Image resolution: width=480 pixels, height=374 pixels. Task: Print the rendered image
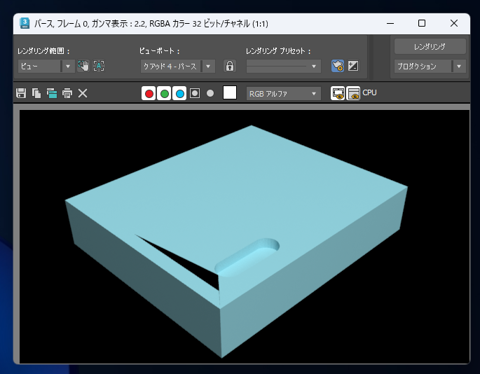tap(67, 93)
